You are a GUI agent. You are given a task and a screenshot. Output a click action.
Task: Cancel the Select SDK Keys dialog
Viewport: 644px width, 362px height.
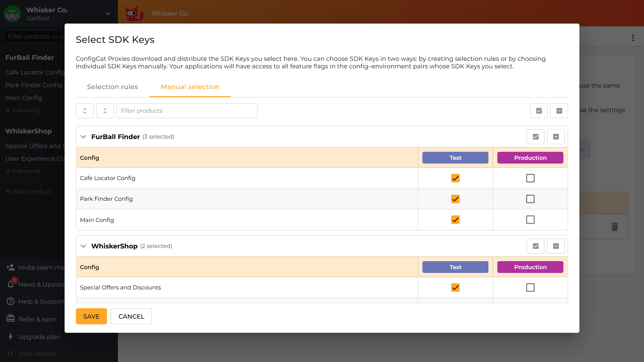131,316
